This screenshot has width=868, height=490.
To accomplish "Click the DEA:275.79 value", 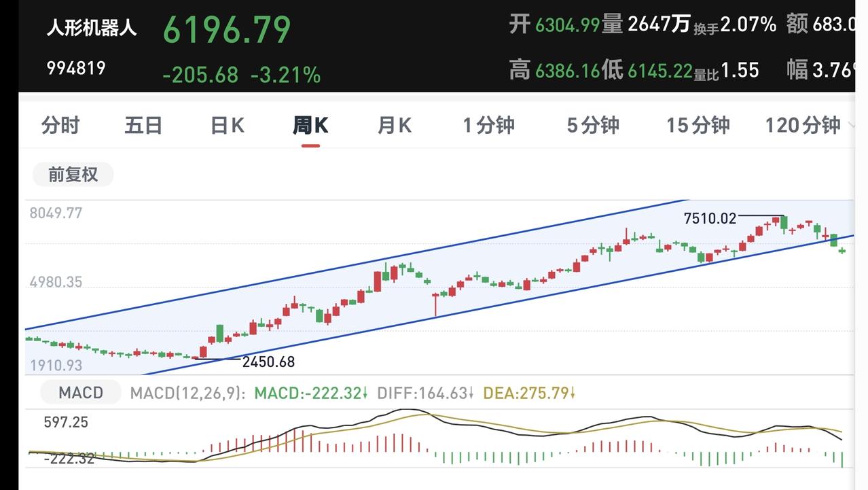I will pos(529,393).
